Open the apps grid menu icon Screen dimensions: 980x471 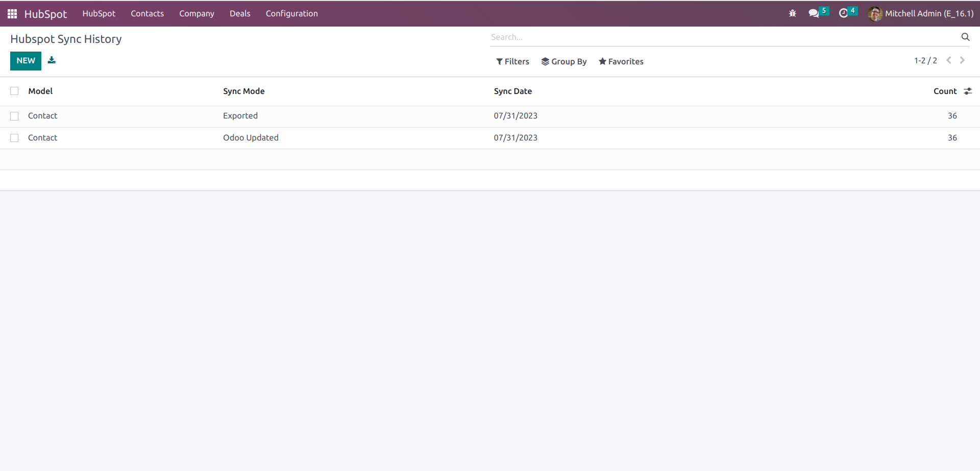pos(12,14)
